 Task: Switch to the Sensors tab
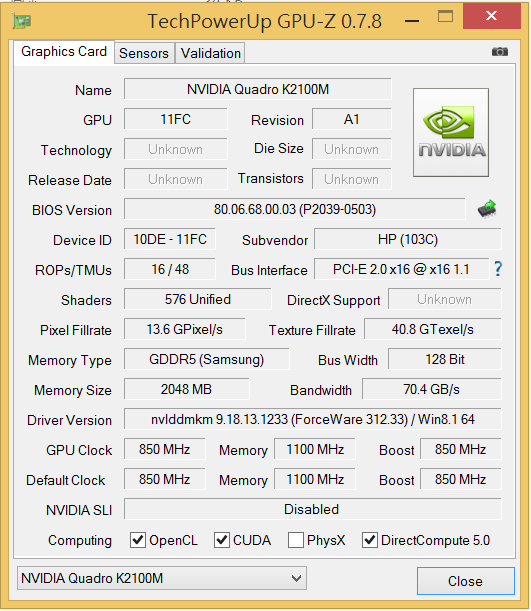[144, 53]
